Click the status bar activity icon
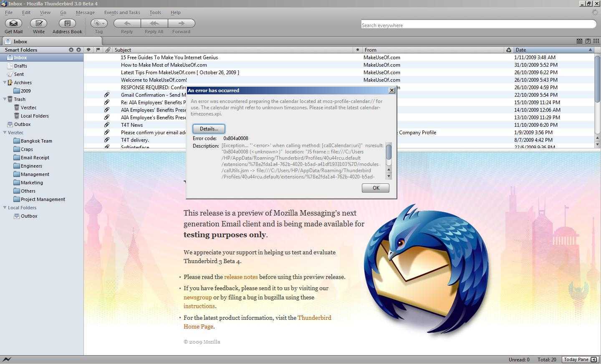The width and height of the screenshot is (601, 364). pos(7,359)
